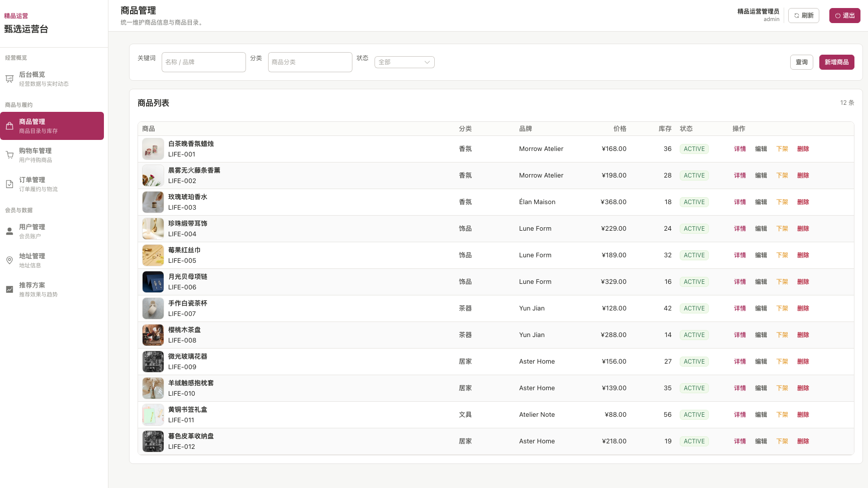Click the user icon beside 用户管理
This screenshot has width=868, height=488.
(10, 231)
